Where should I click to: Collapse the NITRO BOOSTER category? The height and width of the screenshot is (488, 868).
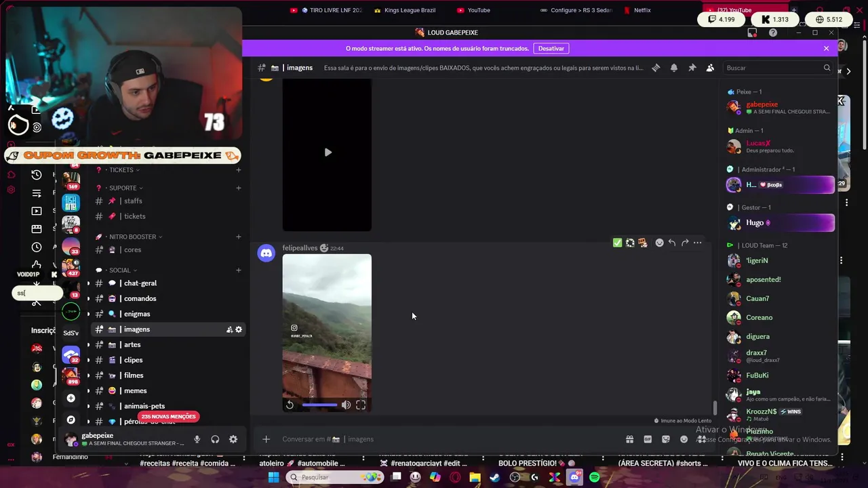coord(136,237)
